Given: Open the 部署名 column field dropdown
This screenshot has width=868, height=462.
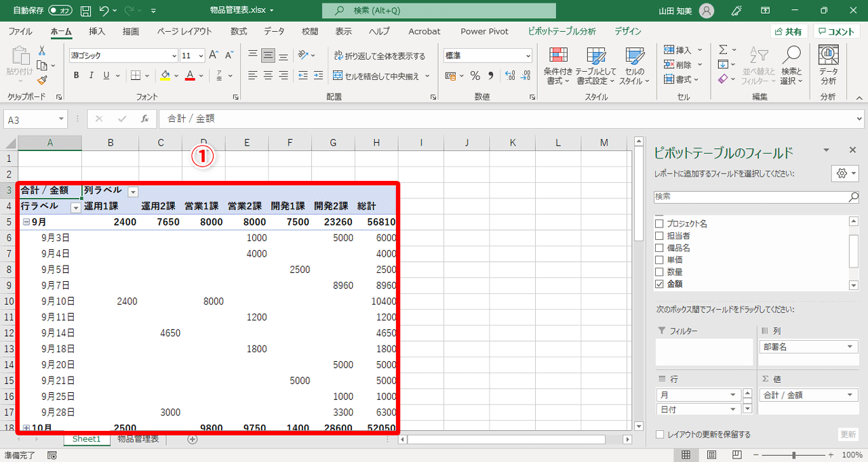Looking at the screenshot, I should tap(850, 347).
